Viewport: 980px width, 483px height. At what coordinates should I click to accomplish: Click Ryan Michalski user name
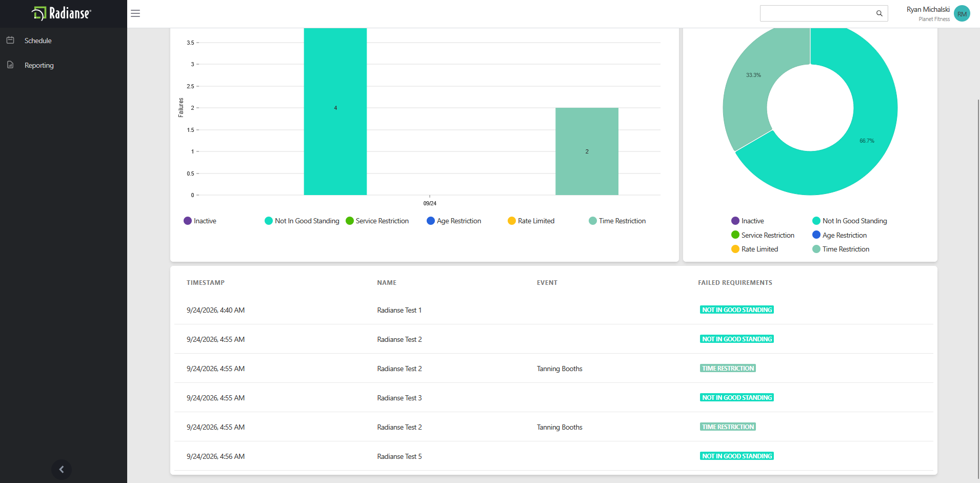928,9
